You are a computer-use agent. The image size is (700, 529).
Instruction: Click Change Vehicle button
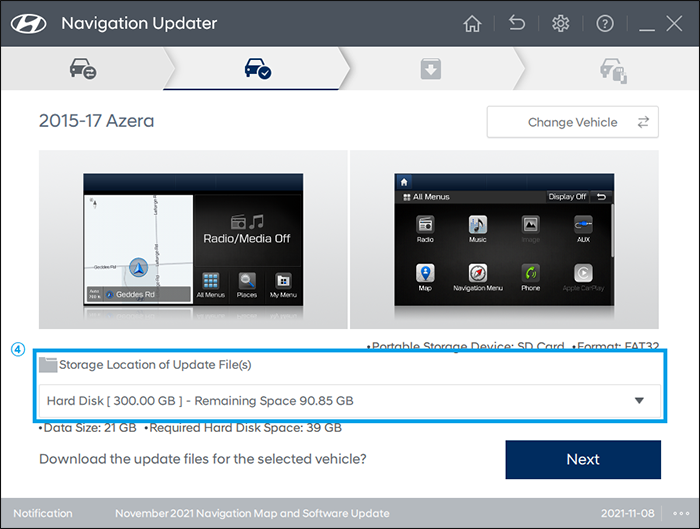[572, 122]
